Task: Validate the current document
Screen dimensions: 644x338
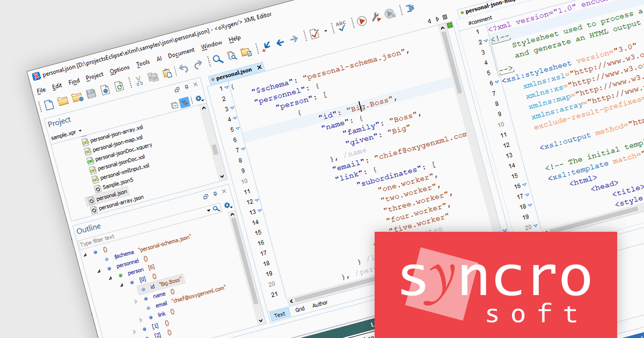Action: (315, 33)
